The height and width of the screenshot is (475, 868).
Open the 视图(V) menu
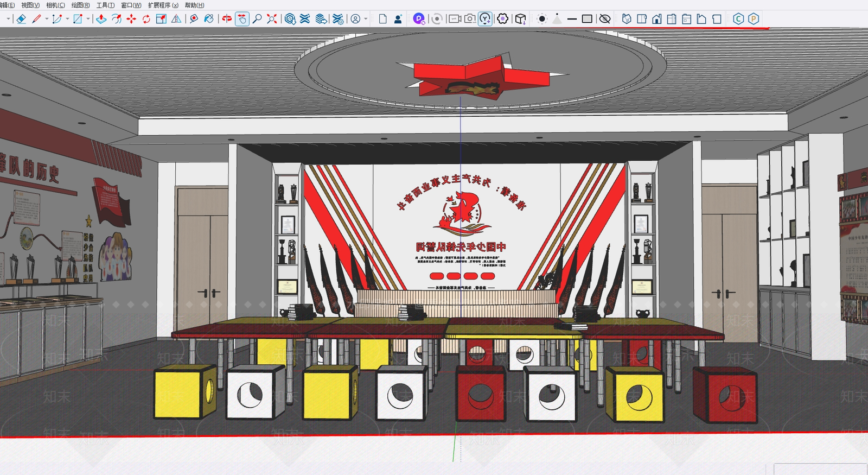pyautogui.click(x=30, y=5)
